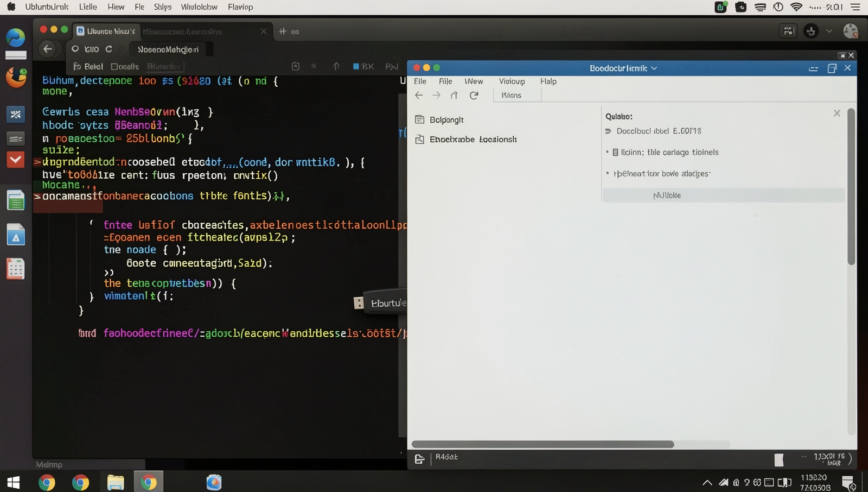Click the Docclbocl ibuel row arrow
The width and height of the screenshot is (868, 492).
608,131
